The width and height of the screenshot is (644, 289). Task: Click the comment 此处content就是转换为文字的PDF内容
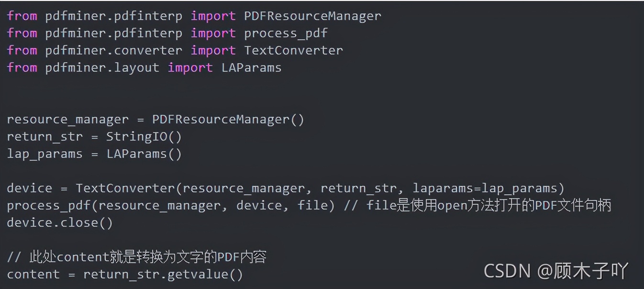coord(136,257)
